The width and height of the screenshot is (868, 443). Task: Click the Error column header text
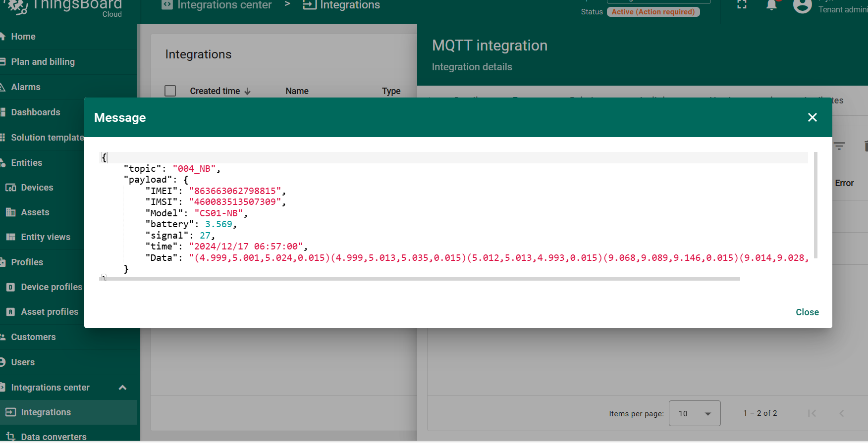(x=844, y=183)
